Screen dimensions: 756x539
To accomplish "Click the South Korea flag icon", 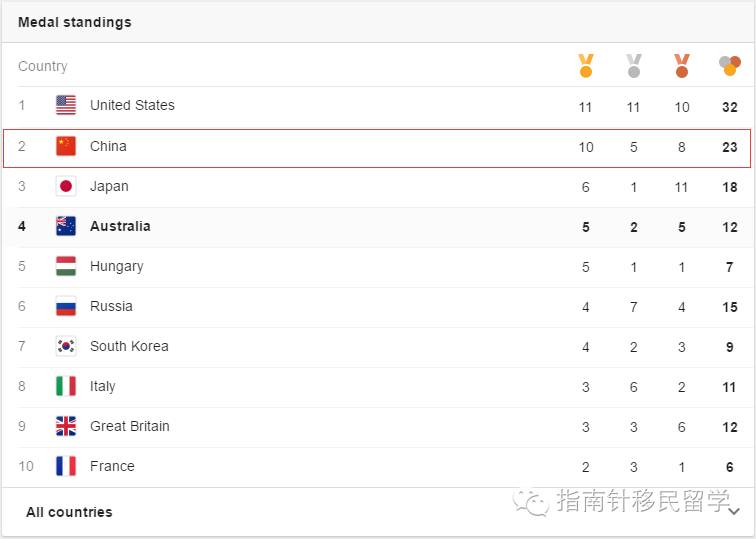I will coord(66,346).
